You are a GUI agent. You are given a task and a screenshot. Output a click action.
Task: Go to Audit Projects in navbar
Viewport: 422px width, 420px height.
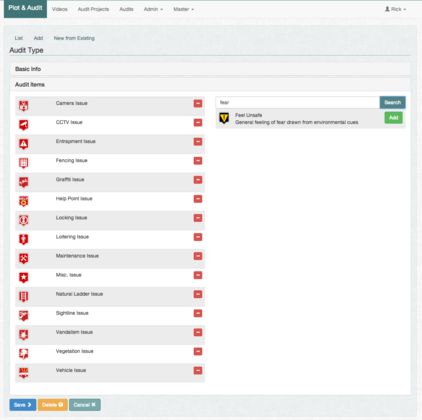(93, 9)
